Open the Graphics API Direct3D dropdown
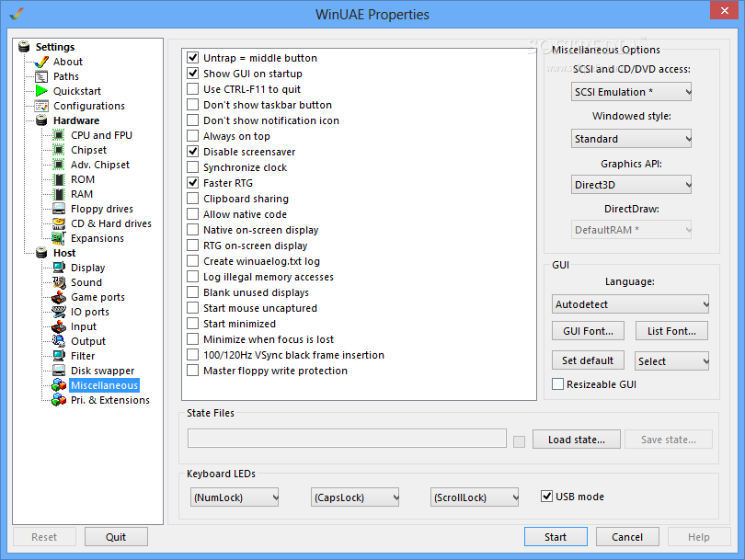Screen dimensions: 745x560 point(631,185)
